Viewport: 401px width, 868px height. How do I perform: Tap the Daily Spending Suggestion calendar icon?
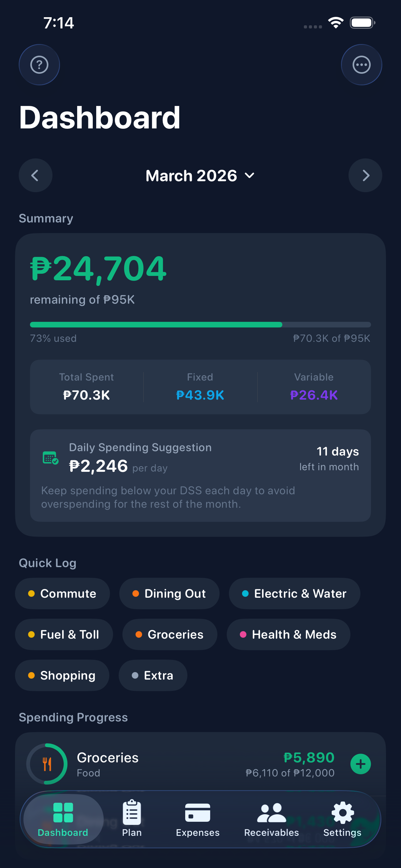[51, 458]
